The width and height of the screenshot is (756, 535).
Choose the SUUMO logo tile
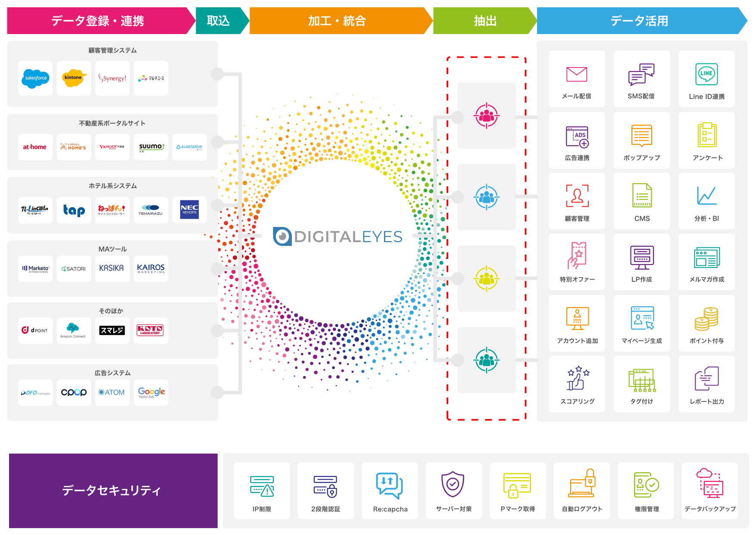click(151, 147)
